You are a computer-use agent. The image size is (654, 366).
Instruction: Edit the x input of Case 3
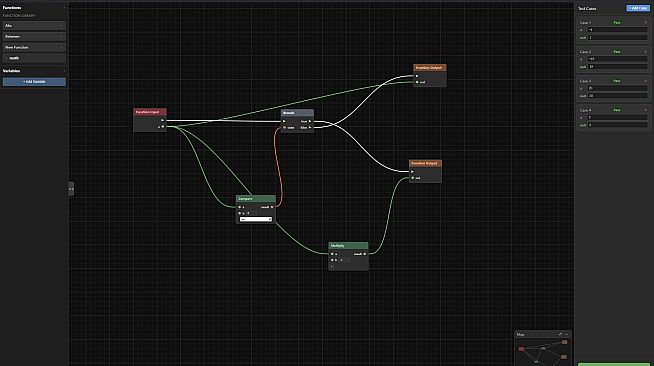(617, 88)
